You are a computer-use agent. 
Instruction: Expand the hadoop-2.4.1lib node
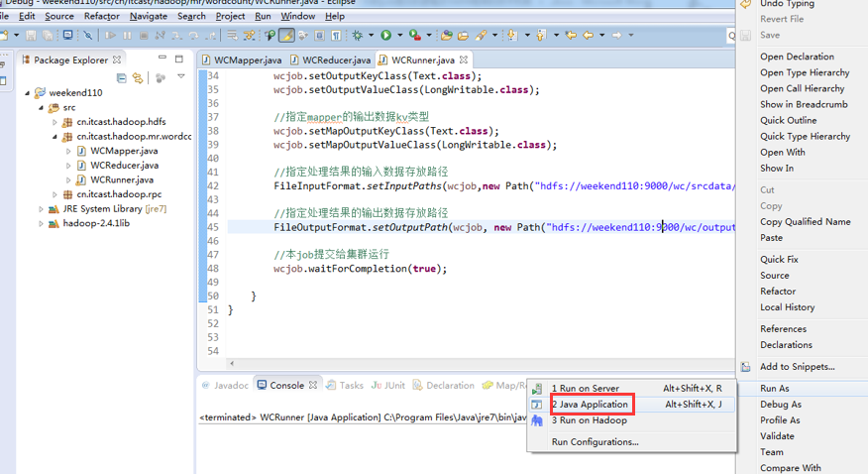[x=41, y=224]
